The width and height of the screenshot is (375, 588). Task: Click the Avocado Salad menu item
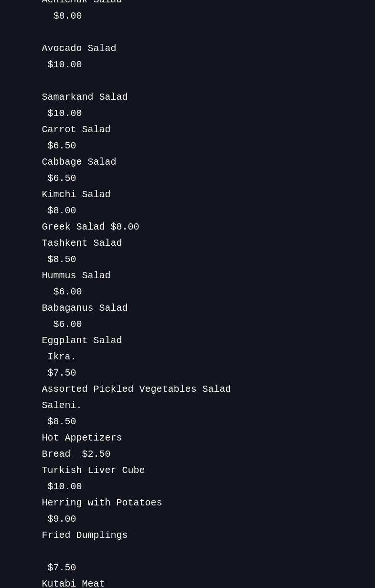79,48
